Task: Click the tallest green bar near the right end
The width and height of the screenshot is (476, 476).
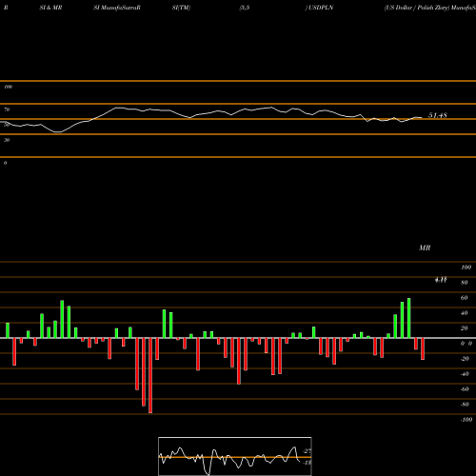Action: click(409, 318)
